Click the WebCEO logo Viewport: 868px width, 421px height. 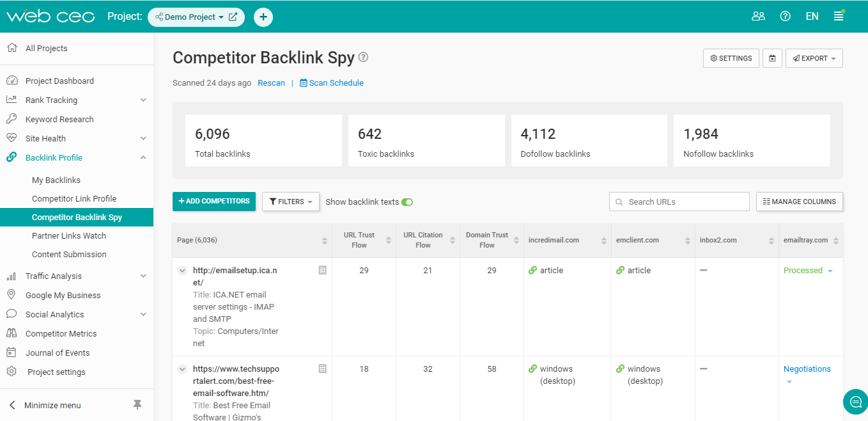[50, 16]
